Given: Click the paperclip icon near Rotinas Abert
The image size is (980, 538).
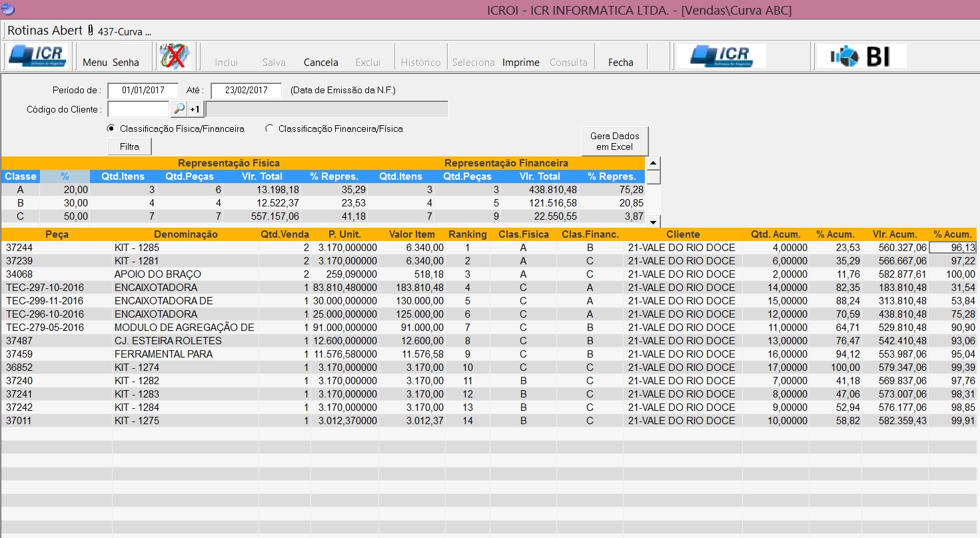Looking at the screenshot, I should 90,31.
